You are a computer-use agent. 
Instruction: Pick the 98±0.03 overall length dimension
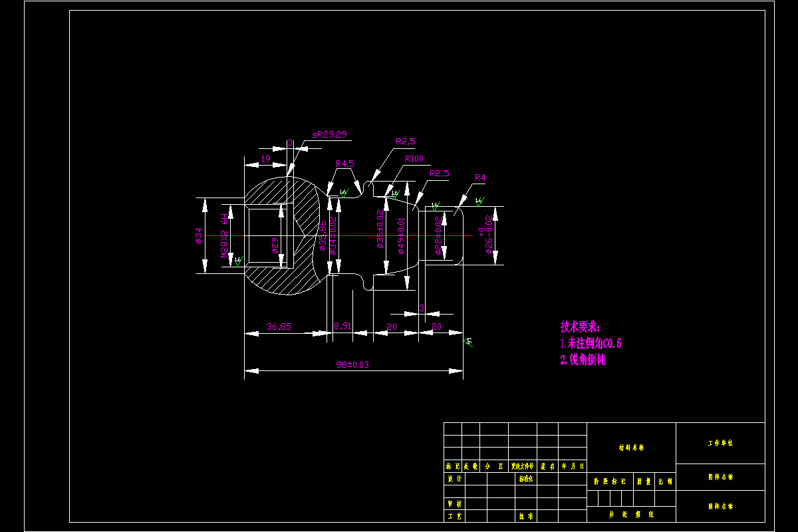pyautogui.click(x=352, y=364)
